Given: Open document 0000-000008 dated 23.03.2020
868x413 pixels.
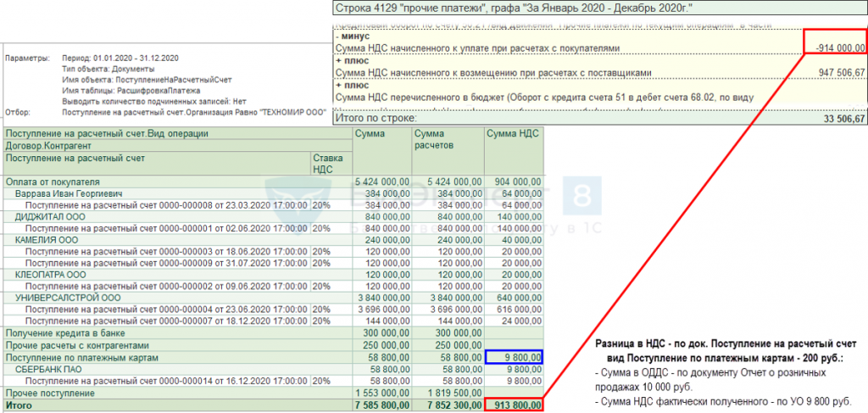Looking at the screenshot, I should tap(167, 205).
